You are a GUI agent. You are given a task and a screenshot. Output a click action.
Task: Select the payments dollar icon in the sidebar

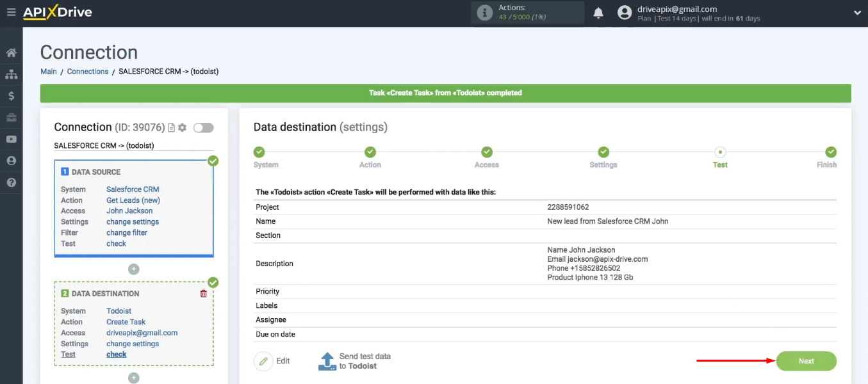11,95
